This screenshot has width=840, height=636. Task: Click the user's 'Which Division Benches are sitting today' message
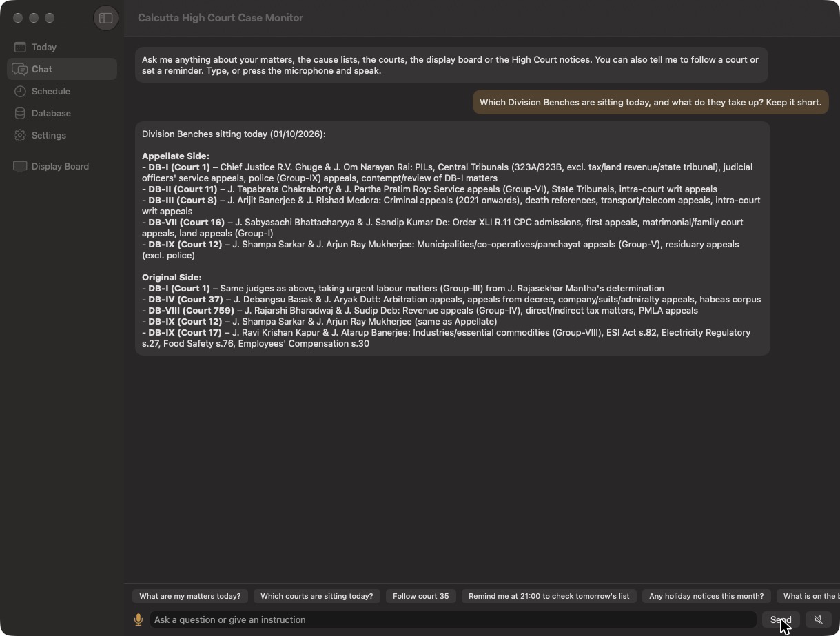pos(651,102)
